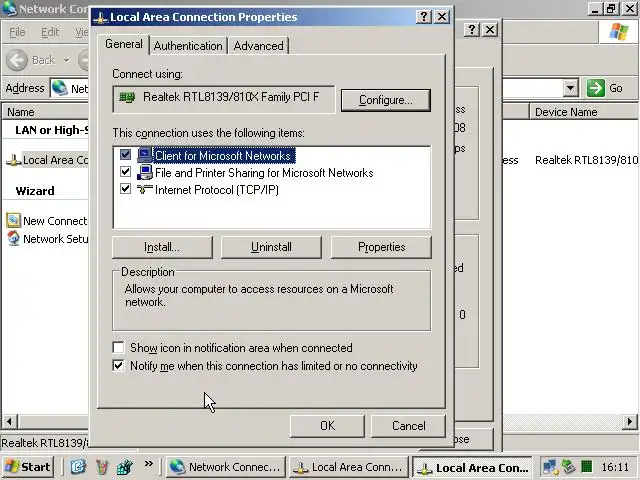This screenshot has width=640, height=480.
Task: Click the Internet Protocol (TCP/IP) icon
Action: [144, 189]
